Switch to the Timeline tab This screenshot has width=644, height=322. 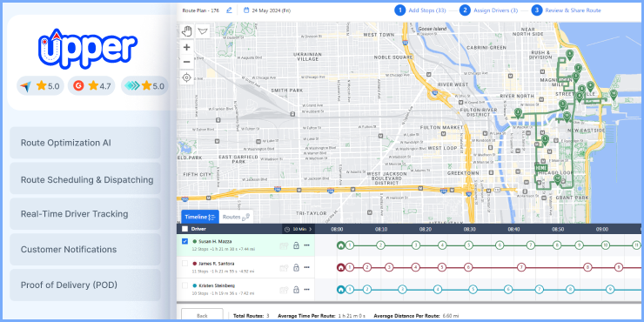coord(200,217)
